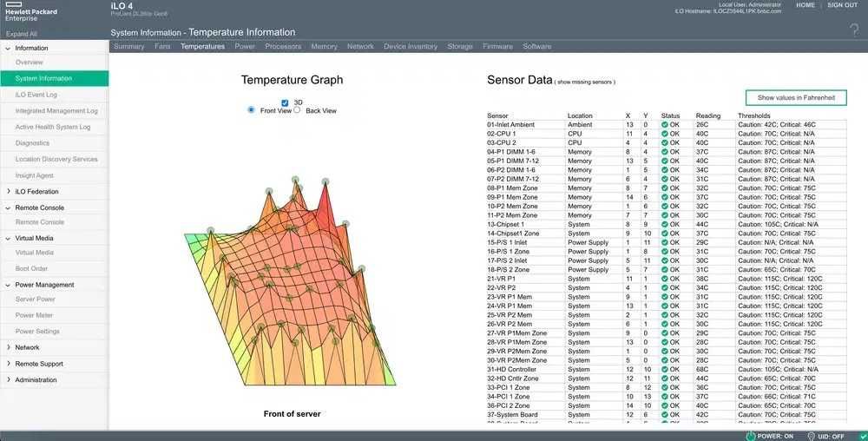868x441 pixels.
Task: Click Show values in Fahrenheit button
Action: point(796,97)
